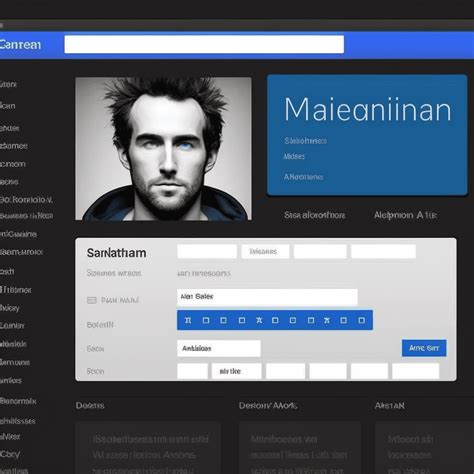The image size is (474, 474).
Task: Open the short middle link in the blue card
Action: coord(294,156)
